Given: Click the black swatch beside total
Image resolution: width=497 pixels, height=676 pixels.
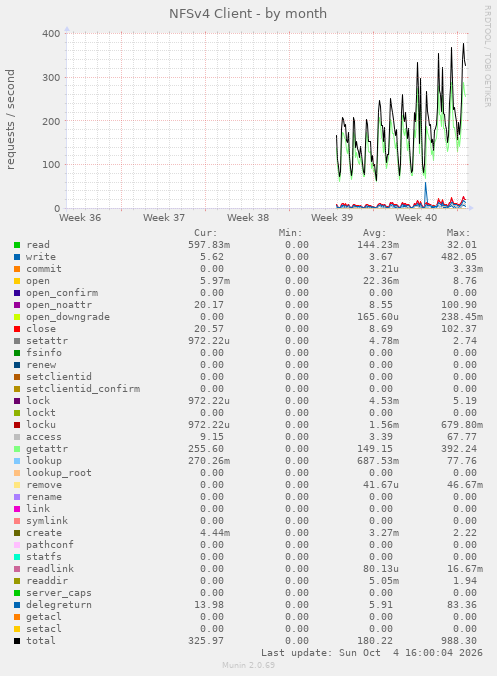Looking at the screenshot, I should [x=17, y=641].
